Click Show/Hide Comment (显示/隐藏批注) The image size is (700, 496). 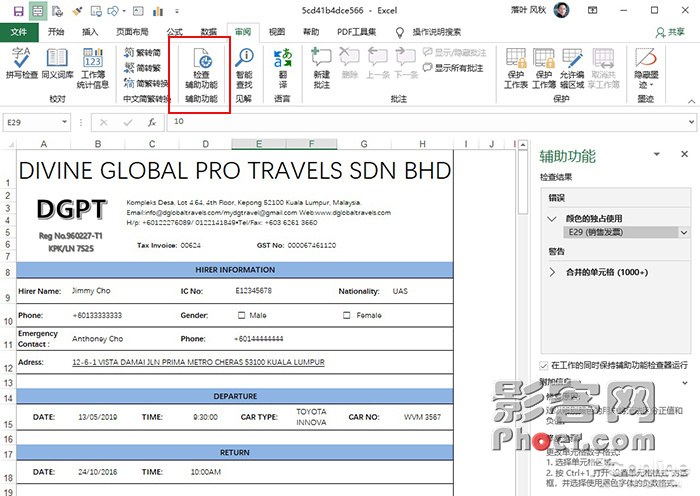(454, 53)
